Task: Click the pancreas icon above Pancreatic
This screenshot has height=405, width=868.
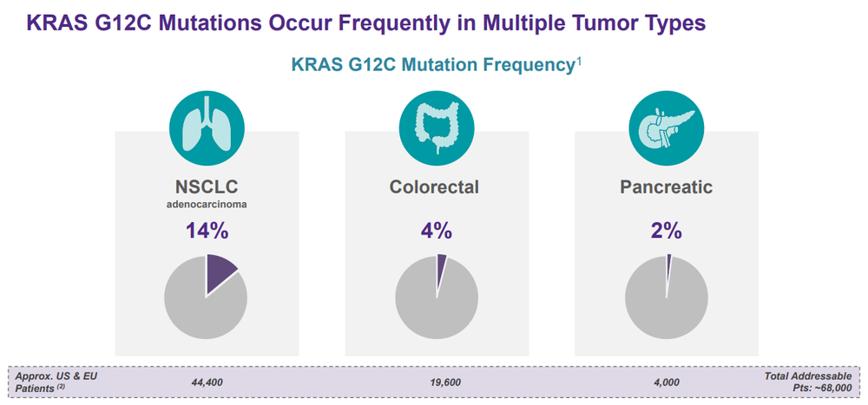Action: point(667,126)
